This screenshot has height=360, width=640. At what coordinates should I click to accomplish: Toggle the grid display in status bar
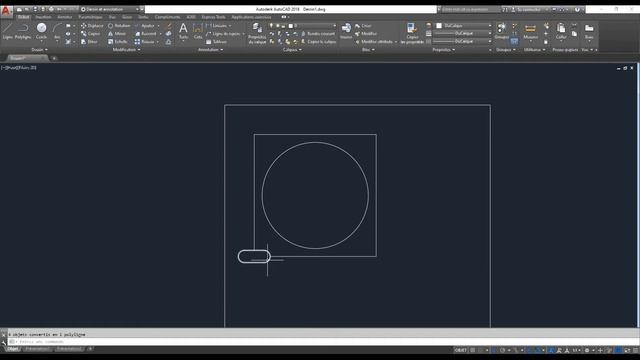(x=473, y=350)
